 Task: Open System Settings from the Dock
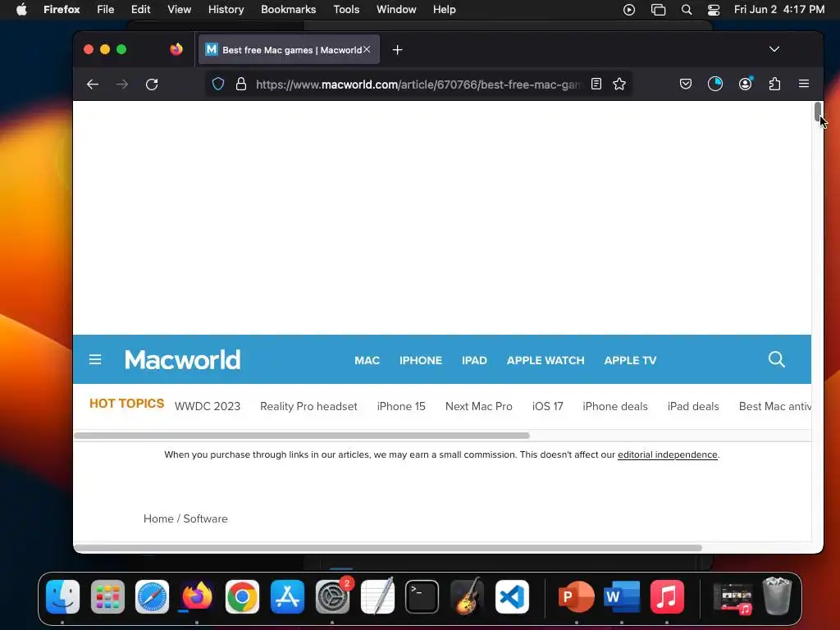332,596
